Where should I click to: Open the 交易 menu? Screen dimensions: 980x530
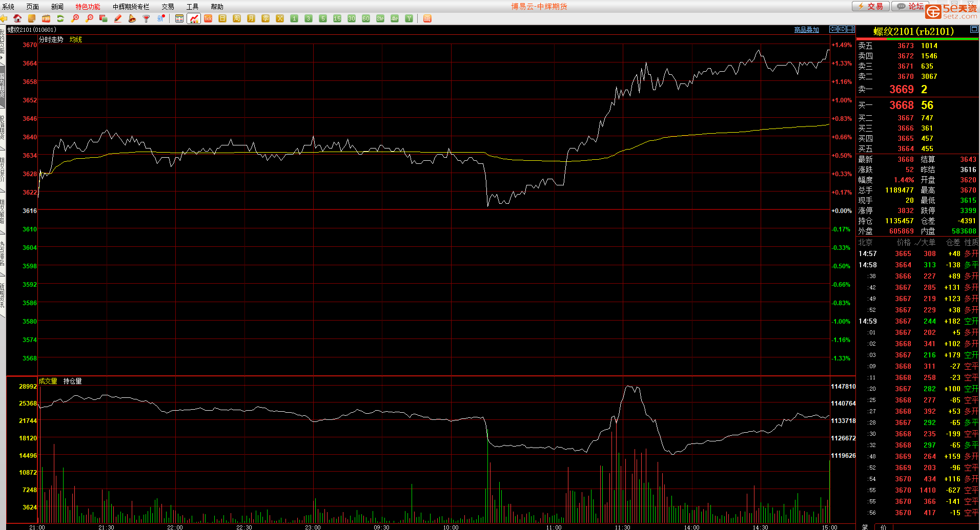[168, 7]
